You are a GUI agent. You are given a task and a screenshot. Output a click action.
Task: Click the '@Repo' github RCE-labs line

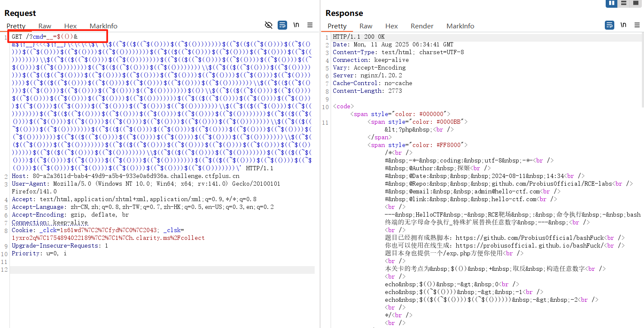tap(509, 184)
